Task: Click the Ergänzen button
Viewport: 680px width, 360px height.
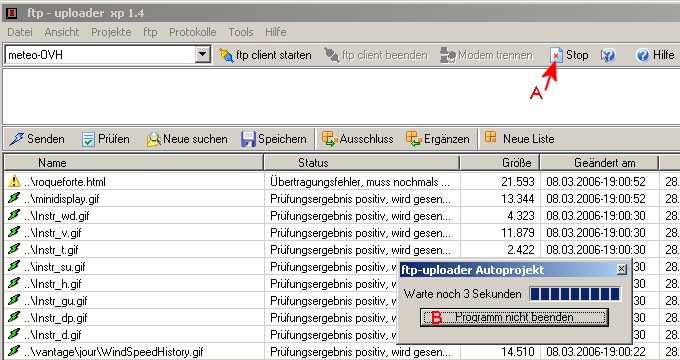Action: (x=438, y=139)
